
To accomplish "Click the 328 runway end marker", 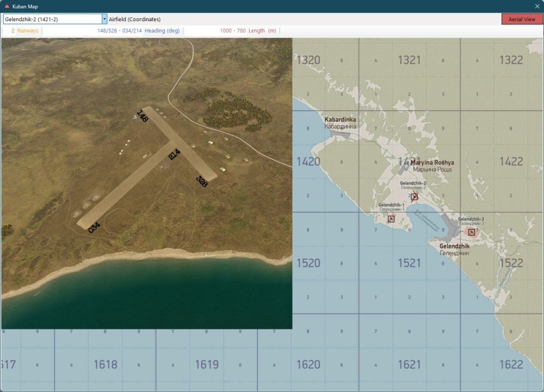I will (202, 182).
